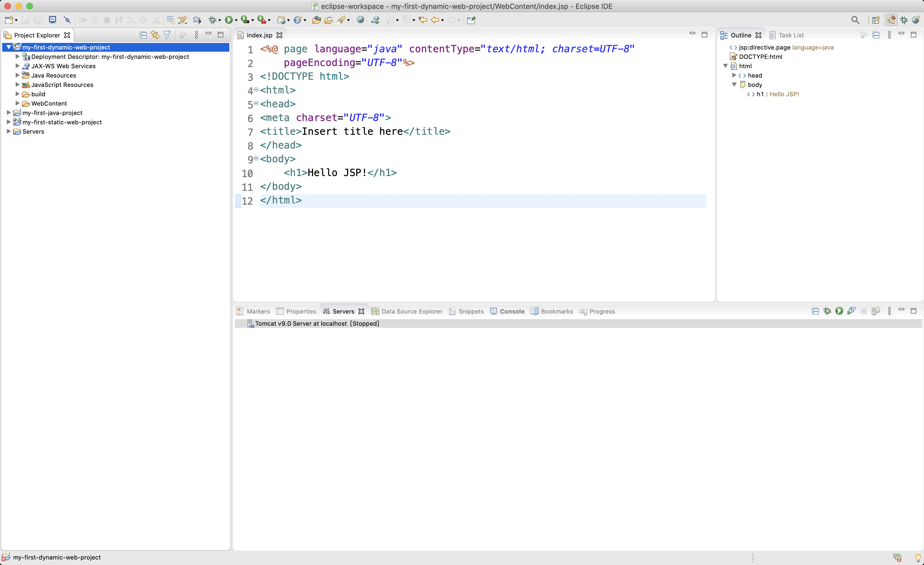Select JavaScript Resources tree item

pos(62,85)
